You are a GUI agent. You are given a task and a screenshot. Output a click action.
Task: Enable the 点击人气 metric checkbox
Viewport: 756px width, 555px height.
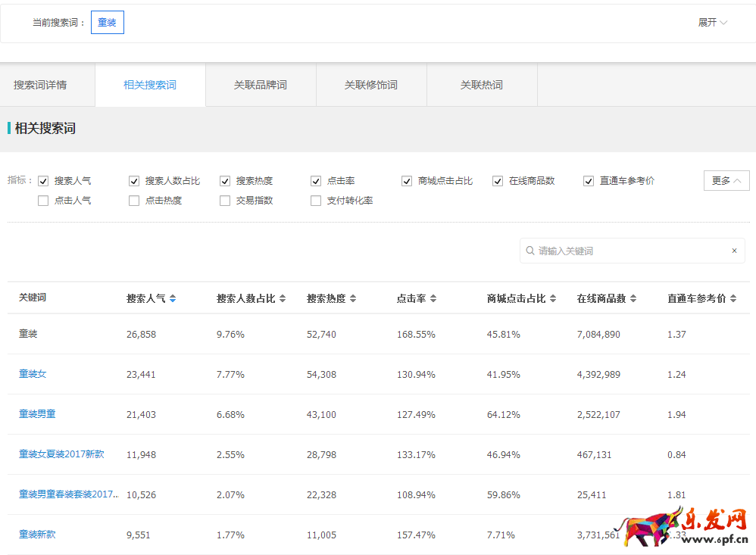(43, 200)
